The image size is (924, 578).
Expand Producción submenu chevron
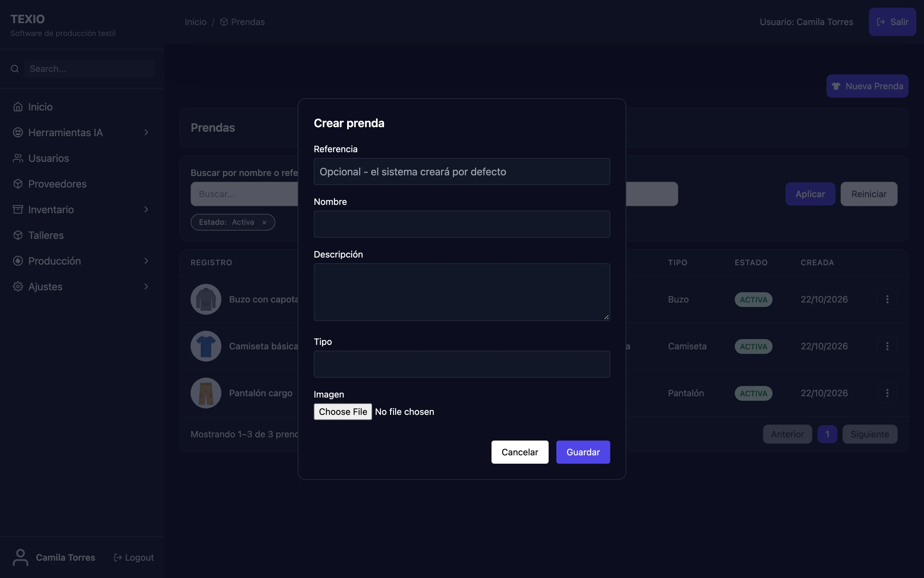(x=146, y=261)
